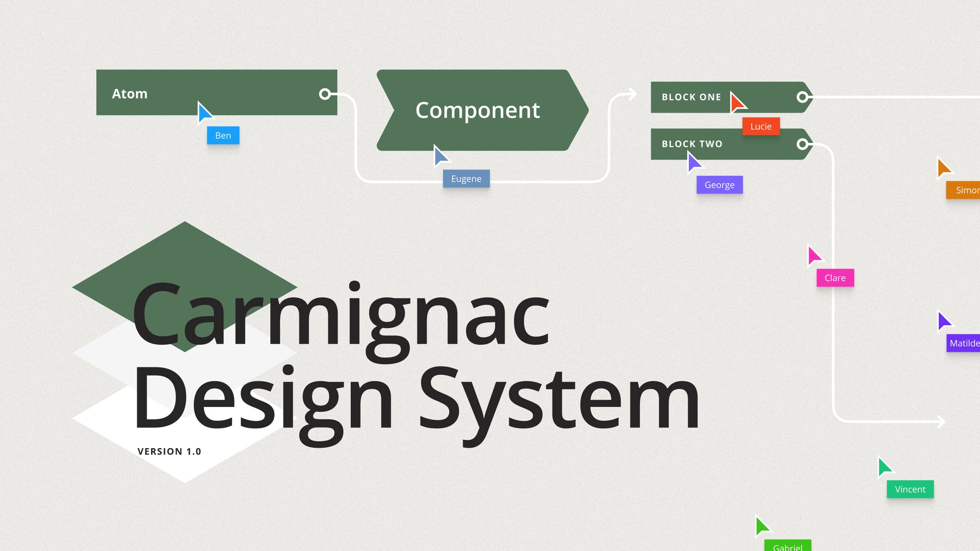Select the Atom rectangular block element
The width and height of the screenshot is (980, 551).
(217, 94)
